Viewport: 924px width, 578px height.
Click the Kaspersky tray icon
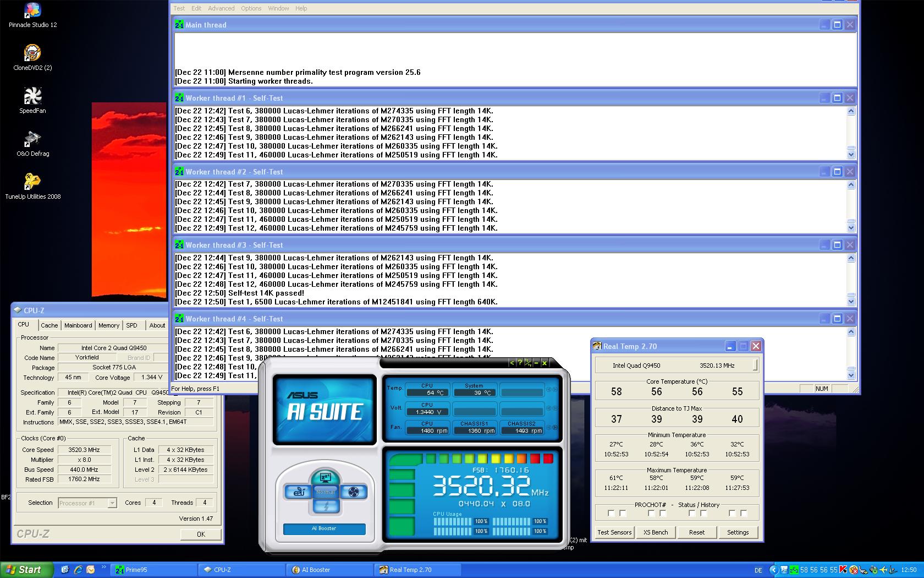coord(843,570)
